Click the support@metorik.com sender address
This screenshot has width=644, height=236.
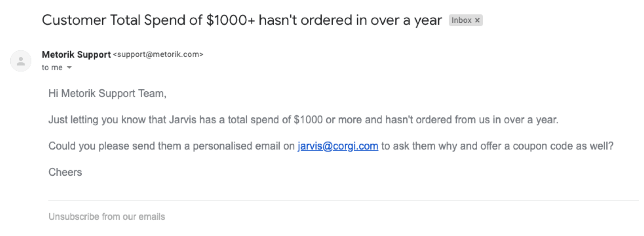pyautogui.click(x=158, y=54)
